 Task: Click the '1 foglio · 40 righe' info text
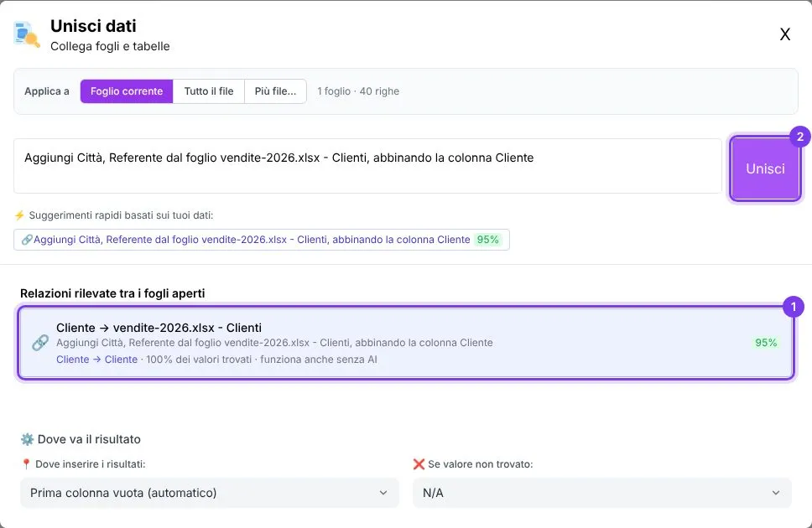coord(358,91)
